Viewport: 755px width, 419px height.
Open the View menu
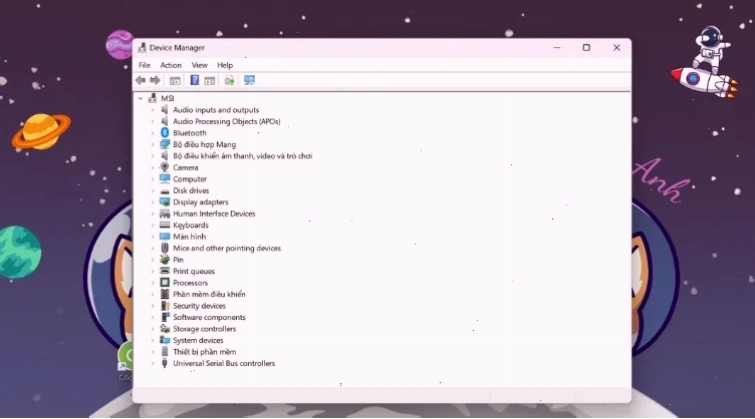(199, 65)
